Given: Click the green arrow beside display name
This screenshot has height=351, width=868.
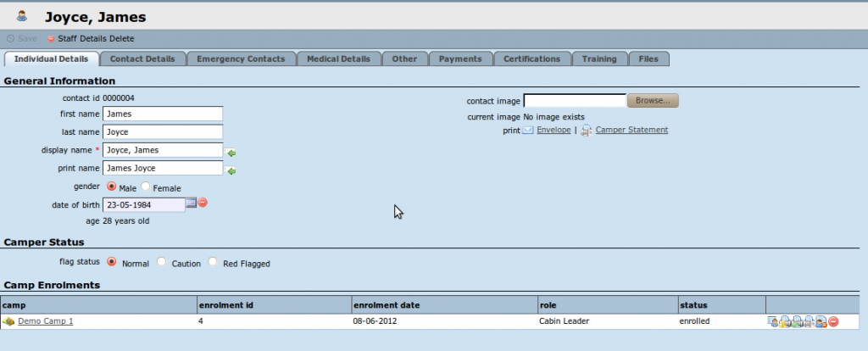Looking at the screenshot, I should point(231,153).
